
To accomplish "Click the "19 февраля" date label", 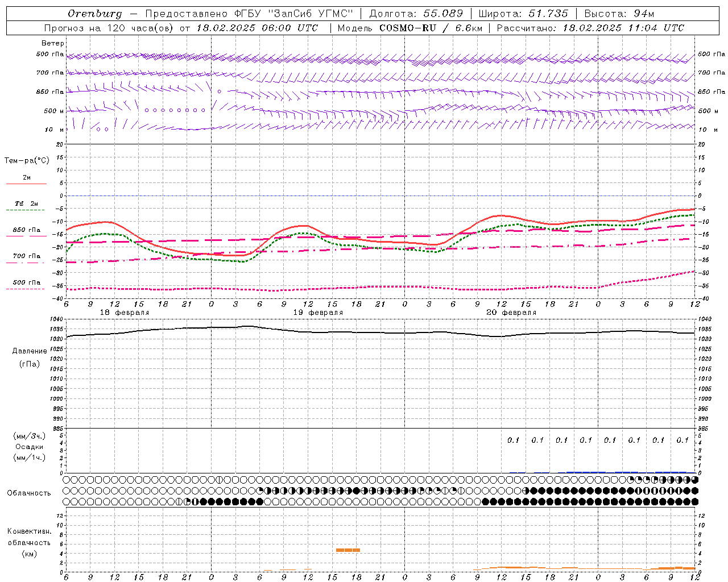I will click(318, 313).
